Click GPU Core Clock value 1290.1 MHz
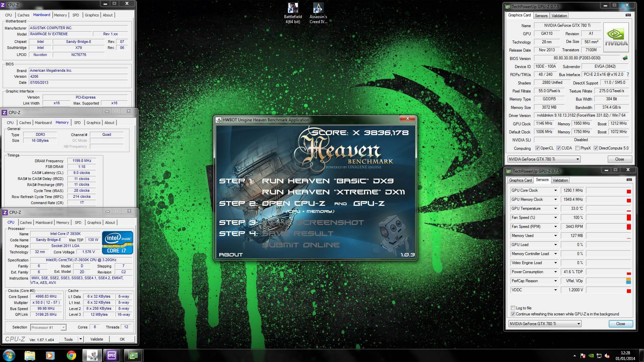644x362 pixels. coord(573,190)
